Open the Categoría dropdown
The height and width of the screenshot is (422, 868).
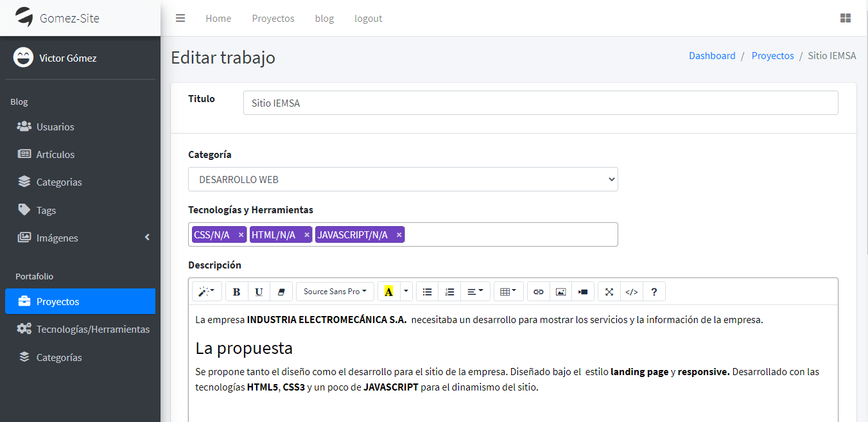click(x=403, y=179)
